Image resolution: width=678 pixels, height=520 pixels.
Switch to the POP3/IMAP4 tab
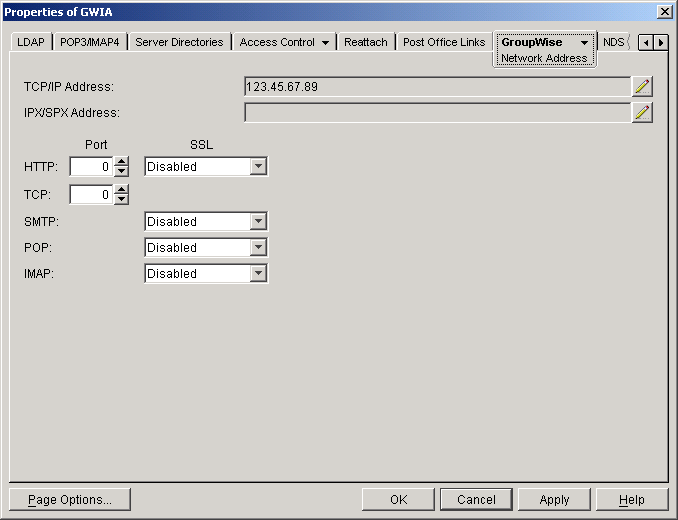[90, 42]
